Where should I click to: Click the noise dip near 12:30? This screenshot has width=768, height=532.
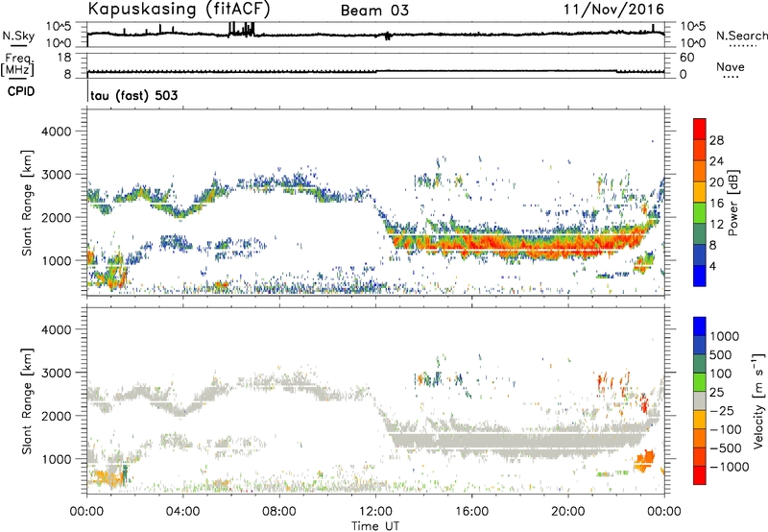(388, 36)
